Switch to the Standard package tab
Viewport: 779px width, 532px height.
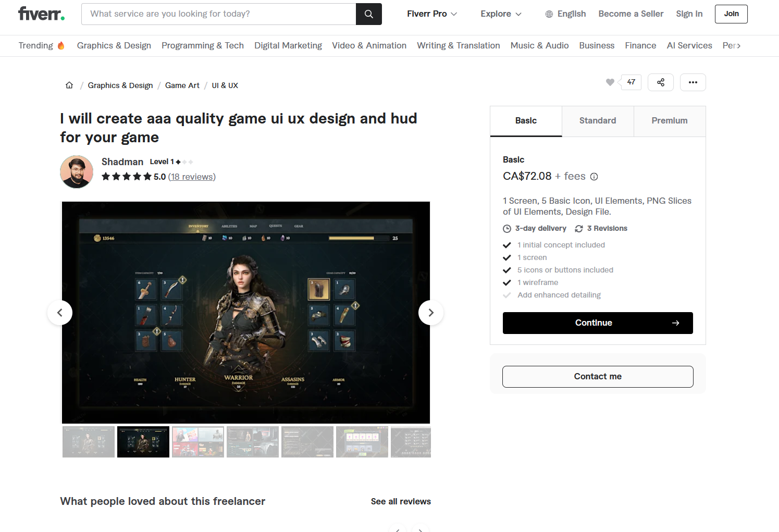pyautogui.click(x=598, y=121)
